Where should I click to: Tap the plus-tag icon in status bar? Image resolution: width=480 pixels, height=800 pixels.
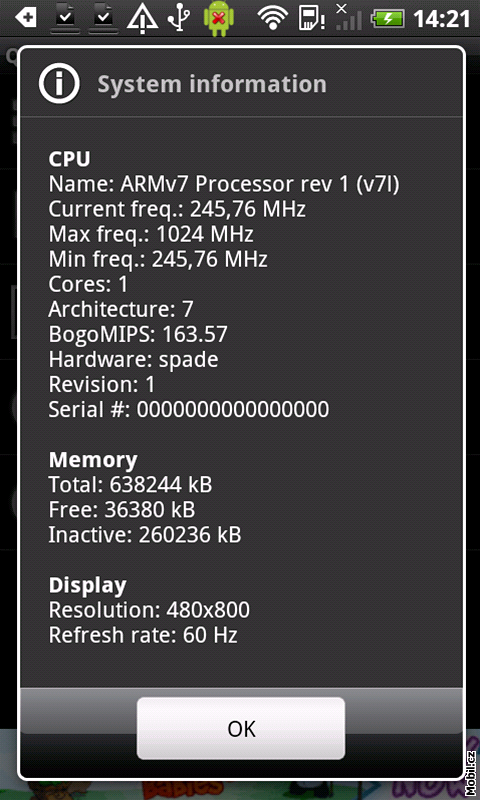tap(26, 18)
